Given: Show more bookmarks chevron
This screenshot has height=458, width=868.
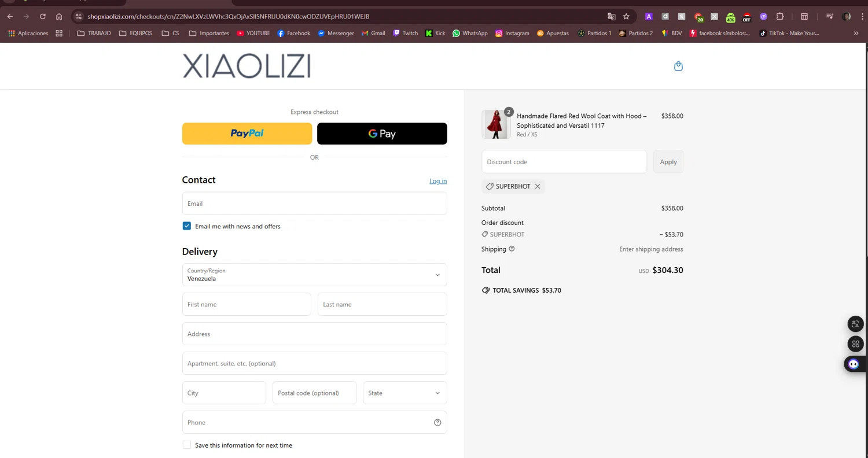Looking at the screenshot, I should tap(856, 34).
